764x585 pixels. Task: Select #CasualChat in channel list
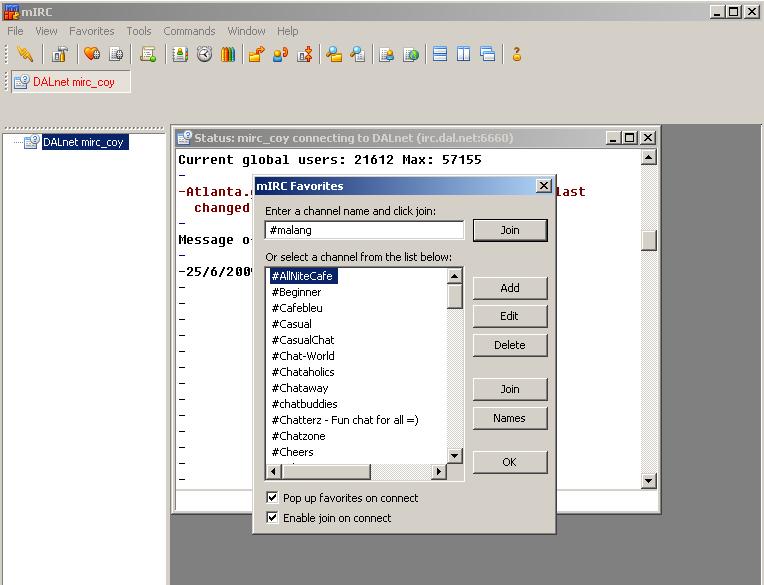coord(303,340)
